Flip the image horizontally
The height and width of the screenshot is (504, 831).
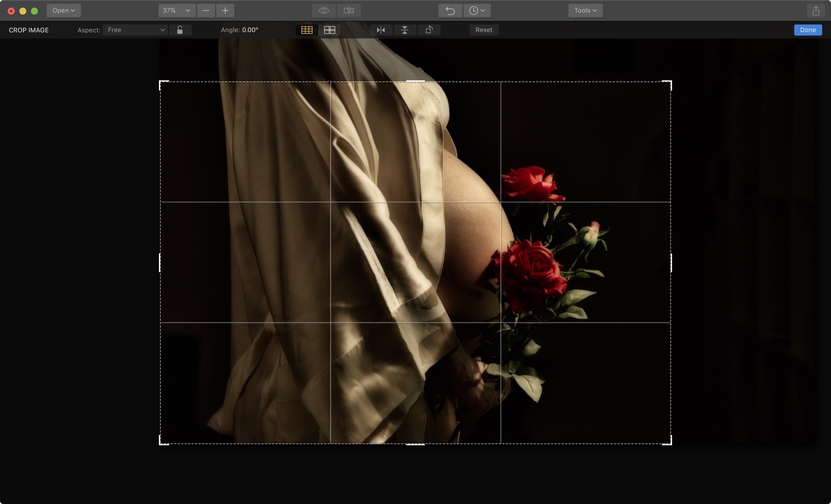coord(381,30)
